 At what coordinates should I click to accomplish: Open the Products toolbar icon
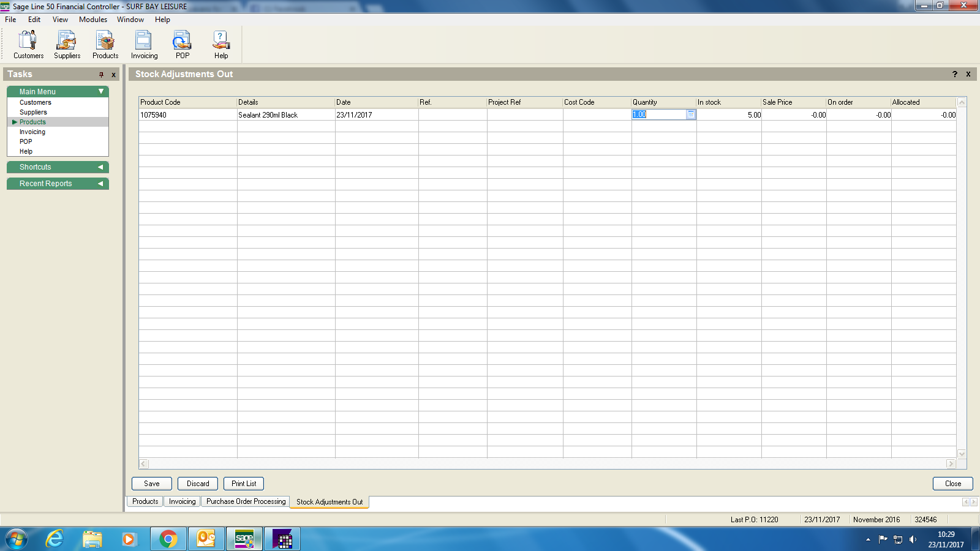(105, 45)
